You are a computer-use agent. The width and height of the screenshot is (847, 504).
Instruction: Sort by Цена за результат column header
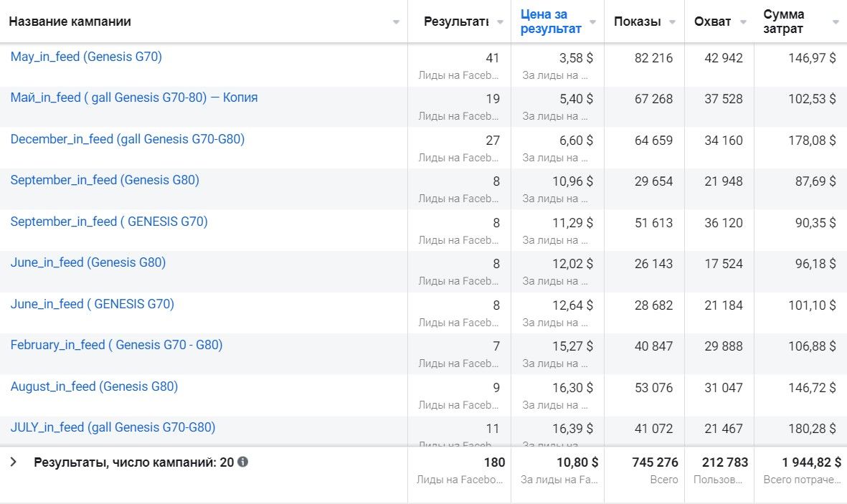551,22
